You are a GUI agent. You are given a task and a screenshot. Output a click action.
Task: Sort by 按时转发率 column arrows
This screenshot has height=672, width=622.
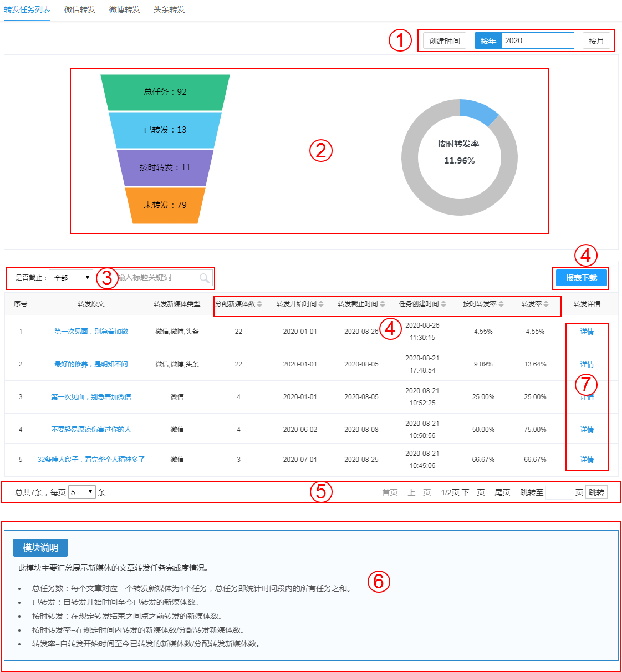click(501, 304)
